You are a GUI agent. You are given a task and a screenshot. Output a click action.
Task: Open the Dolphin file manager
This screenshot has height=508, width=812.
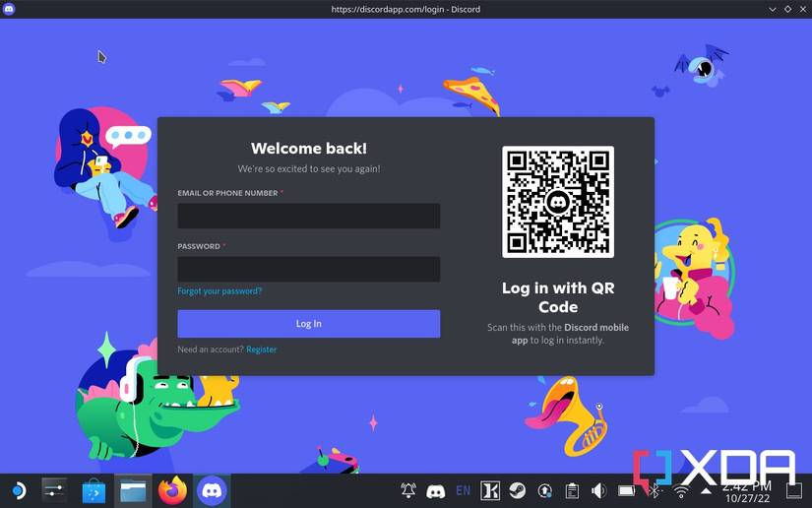click(x=133, y=491)
